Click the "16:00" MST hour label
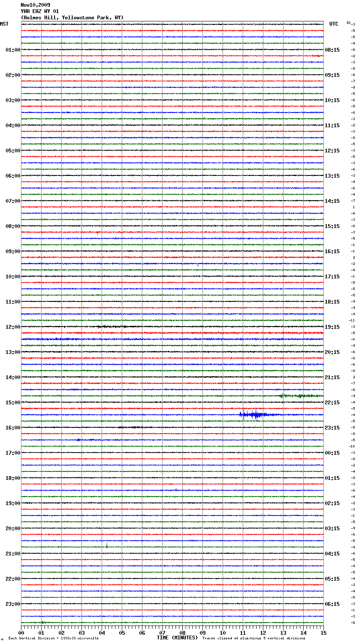The width and height of the screenshot is (357, 644). point(13,428)
